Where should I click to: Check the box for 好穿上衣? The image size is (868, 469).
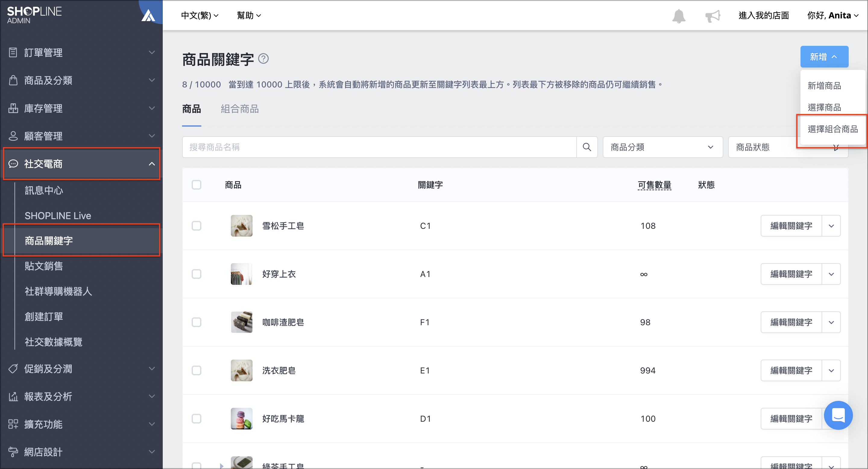[x=196, y=274]
